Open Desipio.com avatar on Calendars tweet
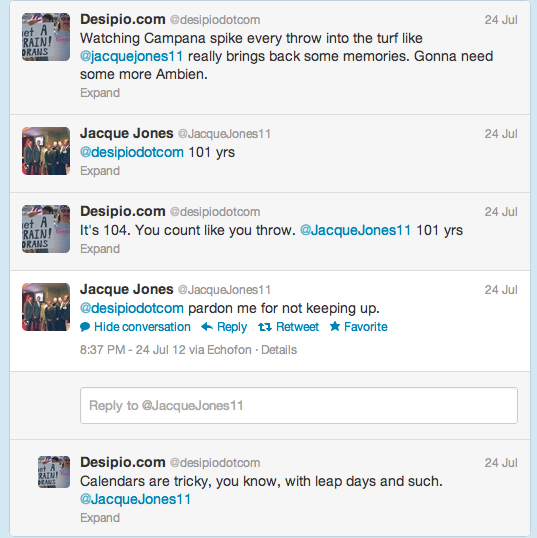This screenshot has width=537, height=538. pos(54,472)
